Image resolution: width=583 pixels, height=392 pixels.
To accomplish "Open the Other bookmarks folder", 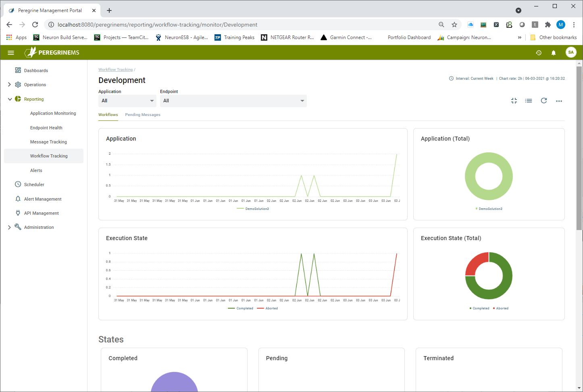I will 553,37.
